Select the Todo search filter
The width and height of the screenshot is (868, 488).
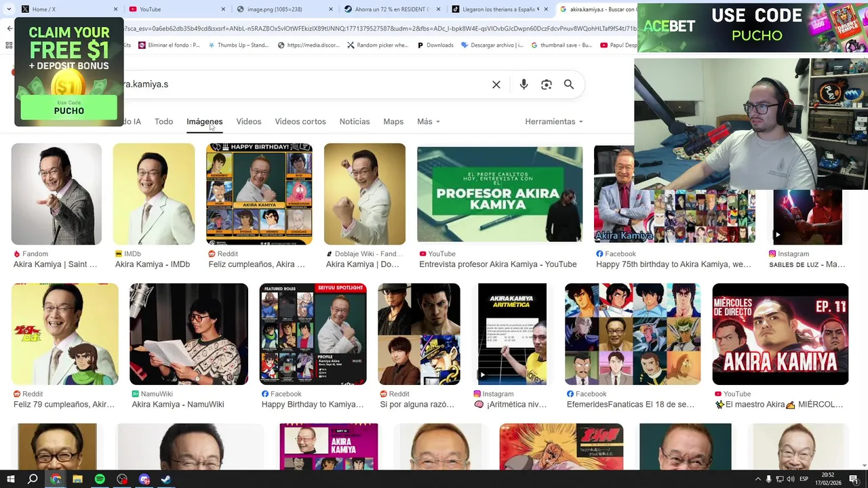coord(163,121)
